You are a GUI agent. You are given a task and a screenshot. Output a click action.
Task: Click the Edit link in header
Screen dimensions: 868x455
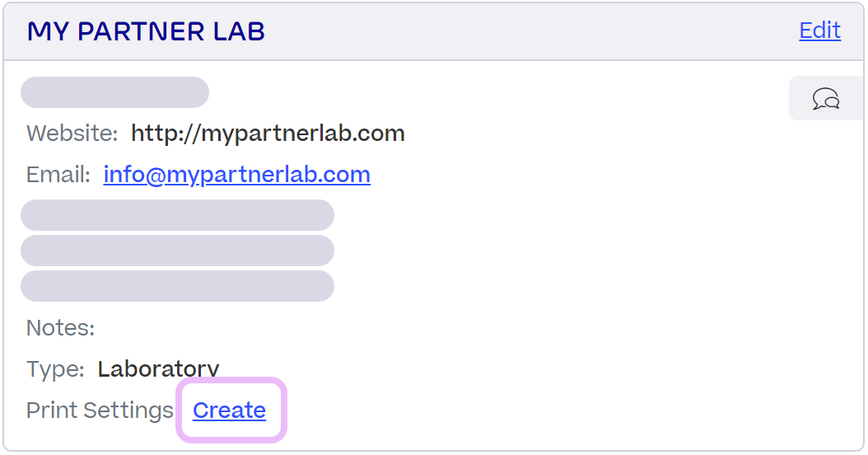819,30
